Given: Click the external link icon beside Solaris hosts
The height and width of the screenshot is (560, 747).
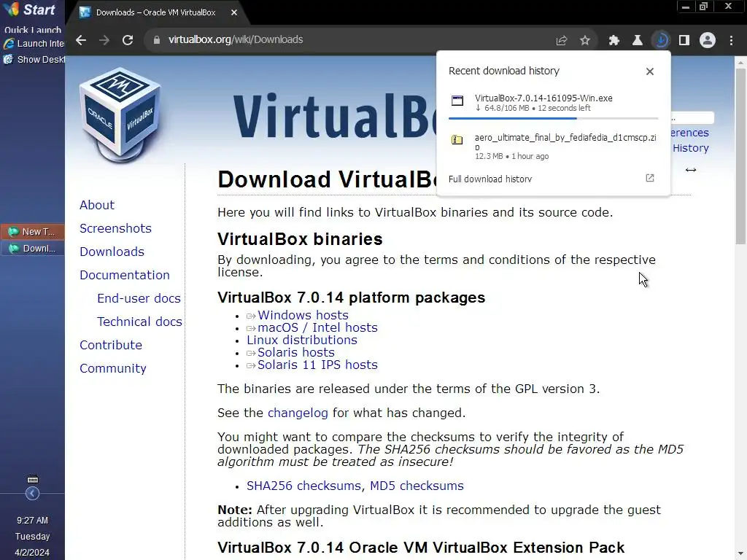Looking at the screenshot, I should click(252, 353).
